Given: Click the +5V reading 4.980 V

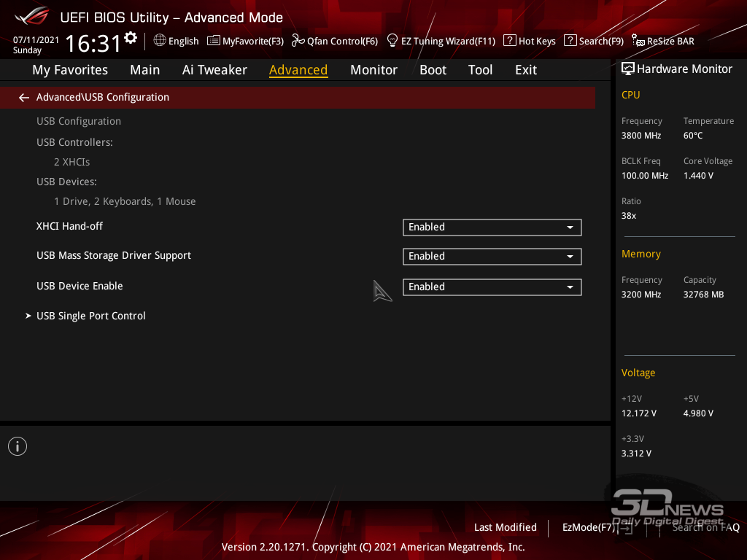Looking at the screenshot, I should click(698, 413).
